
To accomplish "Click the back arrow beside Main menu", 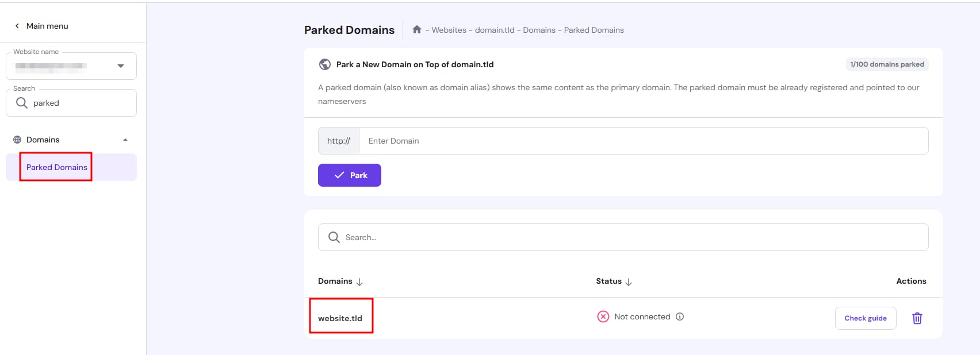I will 17,26.
